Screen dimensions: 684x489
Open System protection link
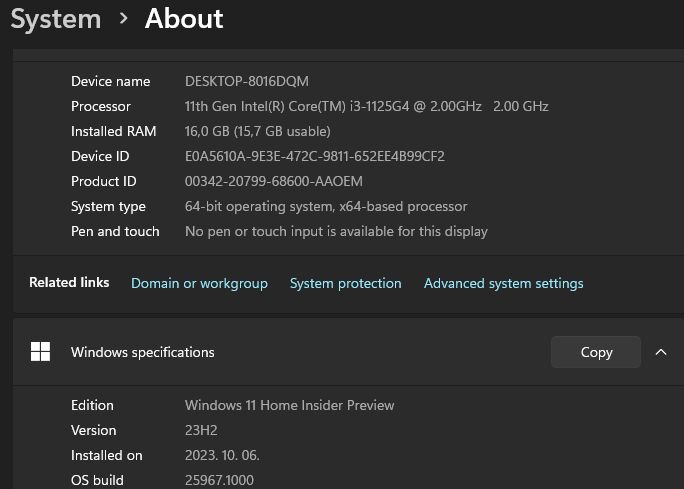tap(345, 284)
